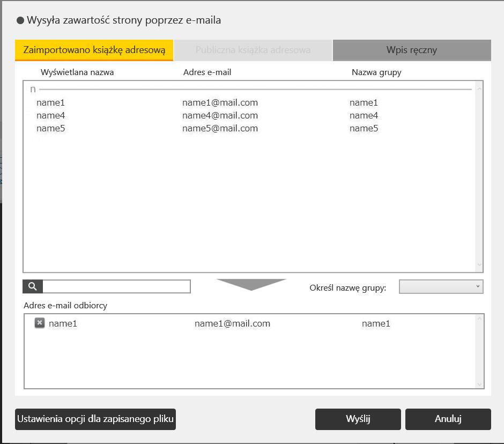Switch to 'Zaimportowano książkę adresową' tab
Screen dimensions: 504x444
pyautogui.click(x=94, y=50)
